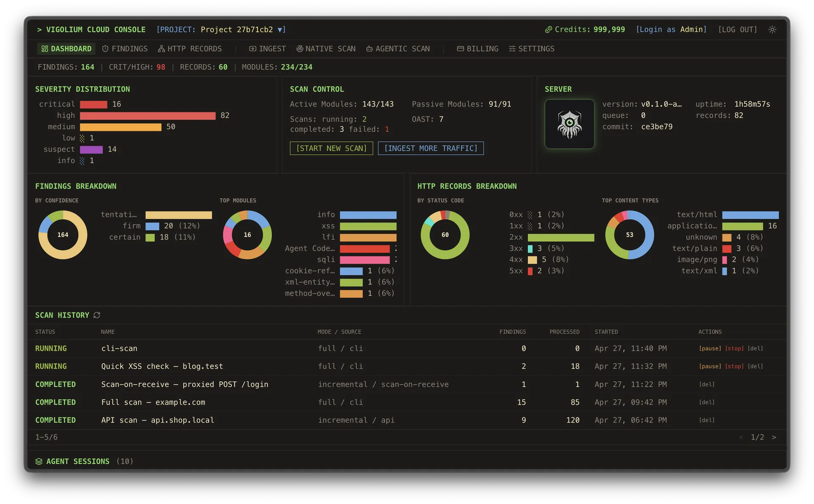This screenshot has height=504, width=814.
Task: Open the API scan - api.shop.local row
Action: coord(407,420)
